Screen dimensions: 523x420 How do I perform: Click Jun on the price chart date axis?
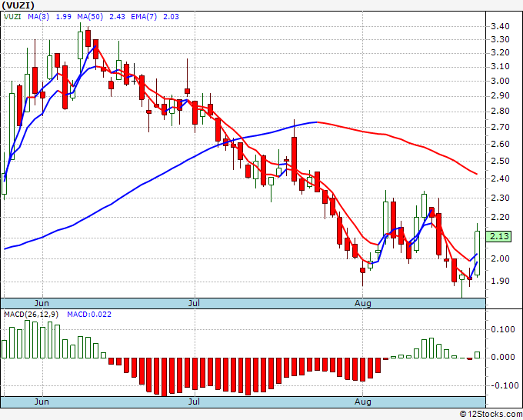pyautogui.click(x=42, y=303)
